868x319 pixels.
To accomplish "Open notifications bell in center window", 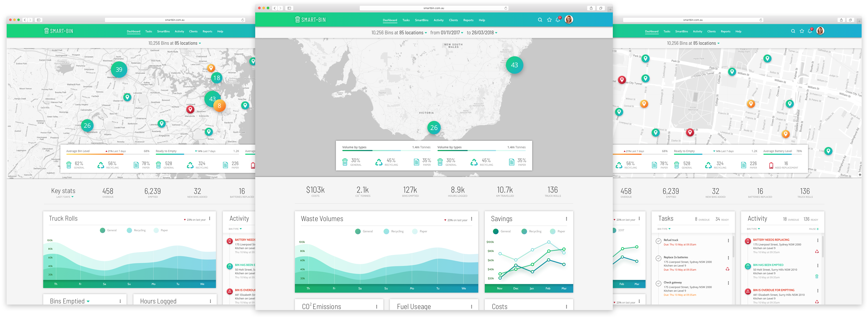I will (x=558, y=20).
